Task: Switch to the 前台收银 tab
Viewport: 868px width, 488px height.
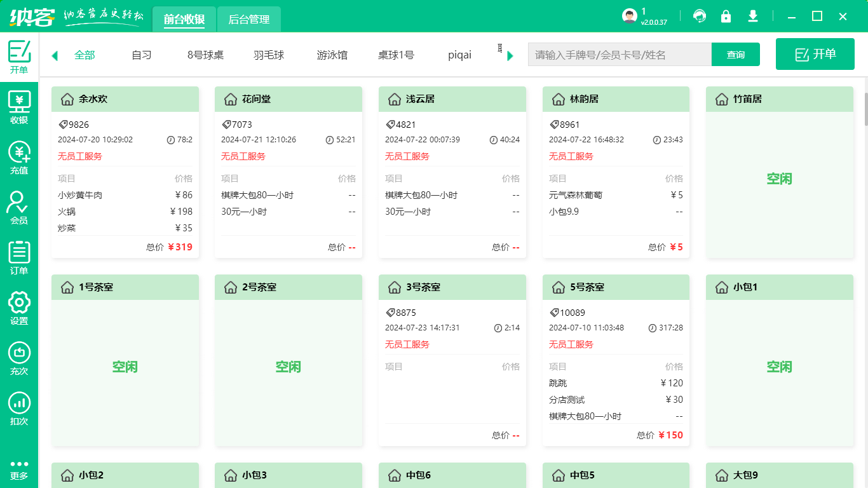Action: point(184,20)
